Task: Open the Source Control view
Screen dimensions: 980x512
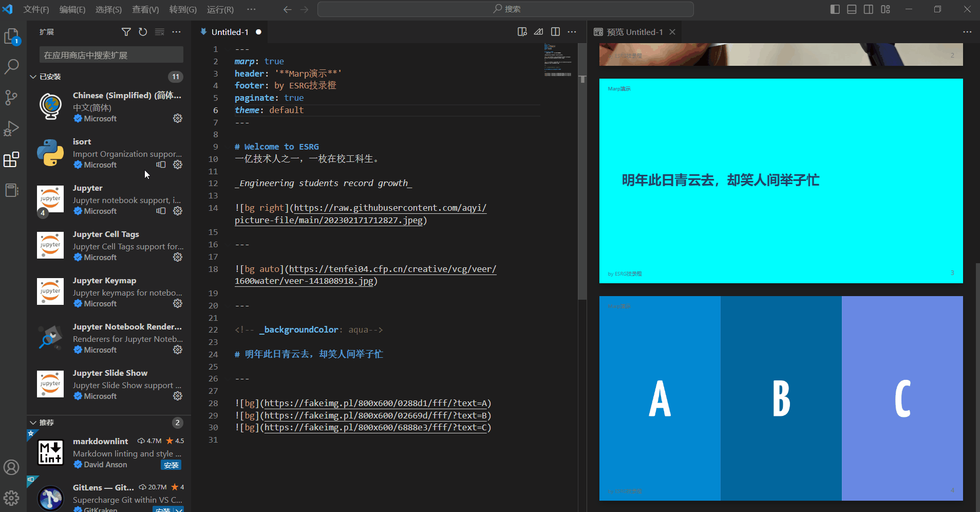Action: point(11,98)
